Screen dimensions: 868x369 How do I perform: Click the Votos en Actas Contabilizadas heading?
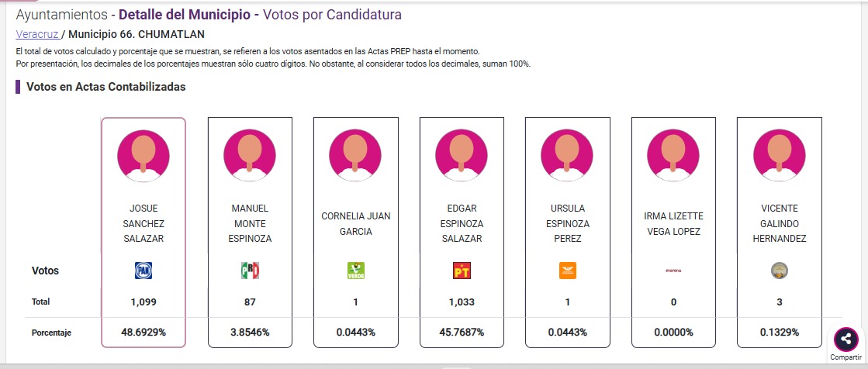point(105,87)
